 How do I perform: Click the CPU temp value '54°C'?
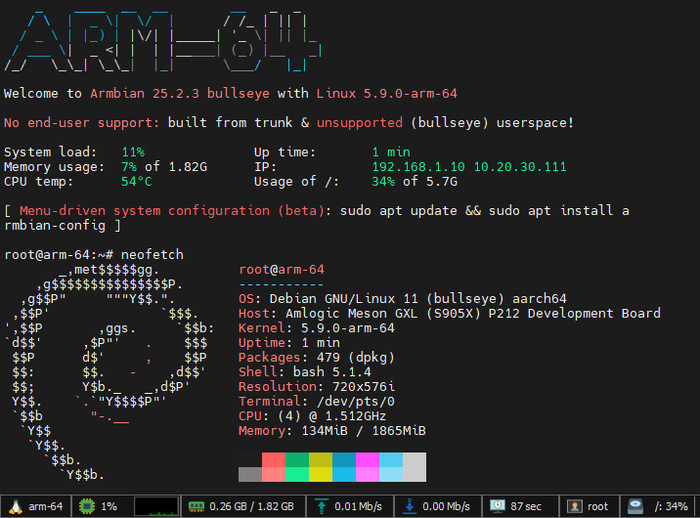pos(137,182)
